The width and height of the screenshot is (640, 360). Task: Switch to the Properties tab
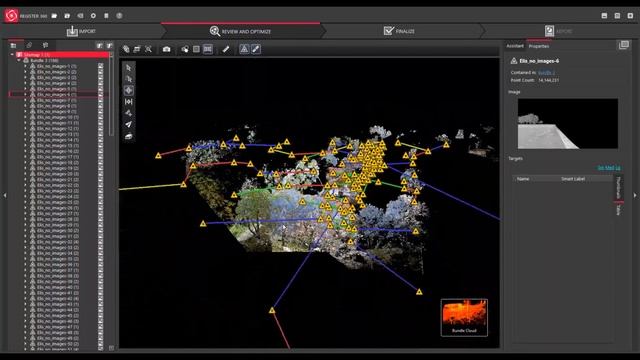pos(539,46)
